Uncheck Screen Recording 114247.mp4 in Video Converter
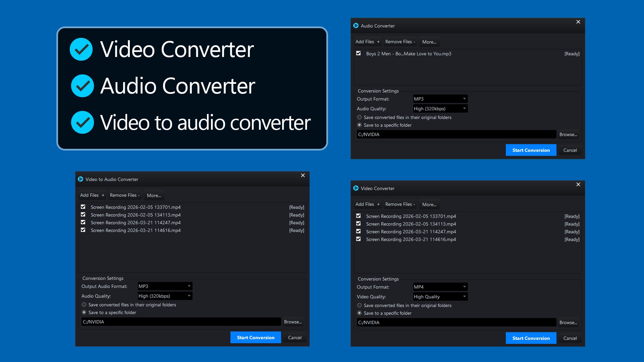The width and height of the screenshot is (644, 362). (x=359, y=231)
